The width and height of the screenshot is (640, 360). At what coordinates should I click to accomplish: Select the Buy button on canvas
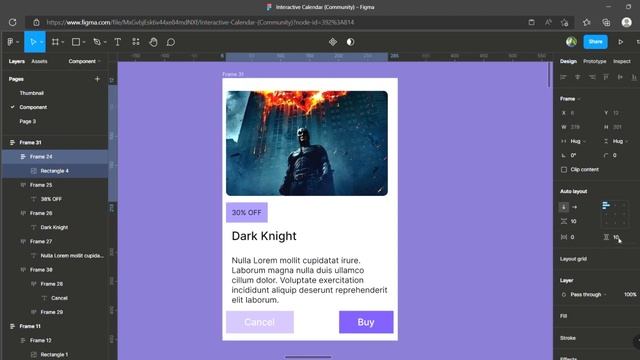366,322
